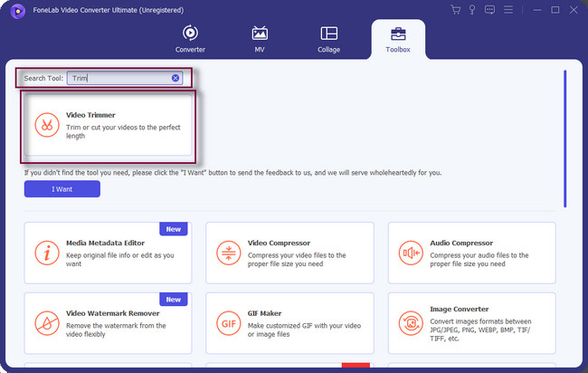
Task: Click the GIF Maker icon
Action: click(x=228, y=323)
